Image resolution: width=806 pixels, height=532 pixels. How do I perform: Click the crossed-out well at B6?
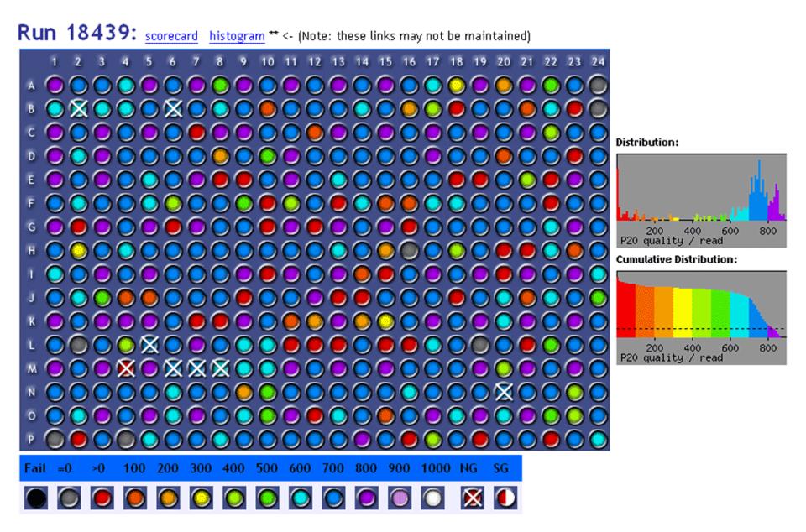coord(173,109)
